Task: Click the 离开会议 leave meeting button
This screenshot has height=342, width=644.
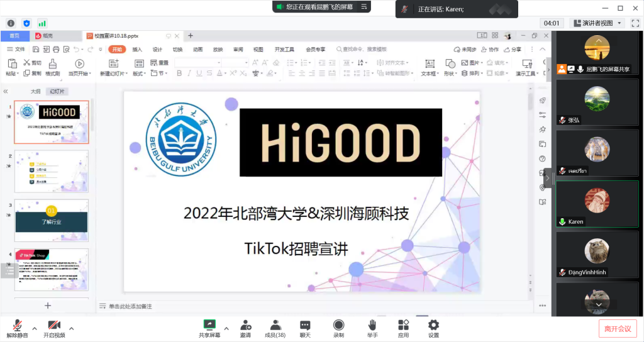Action: coord(617,328)
